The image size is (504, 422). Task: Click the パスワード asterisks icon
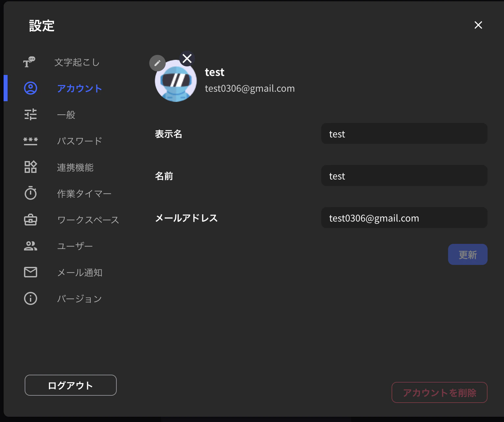pyautogui.click(x=30, y=141)
